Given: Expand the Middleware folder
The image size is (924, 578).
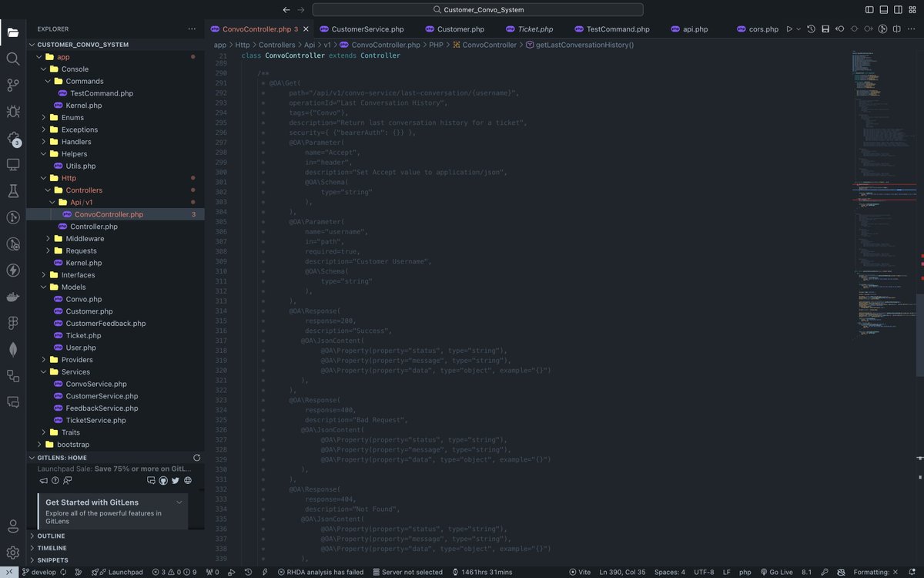Looking at the screenshot, I should click(48, 238).
